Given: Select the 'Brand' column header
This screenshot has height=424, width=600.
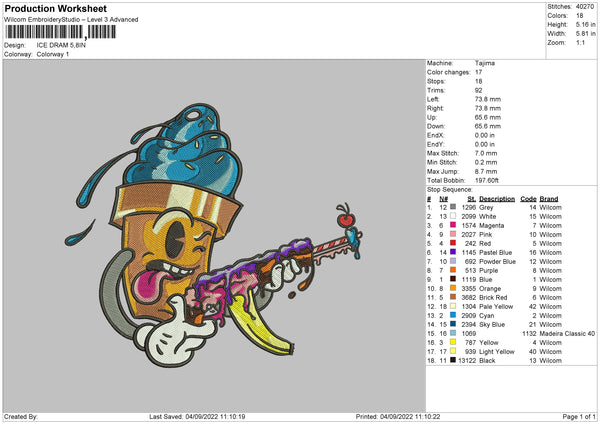Looking at the screenshot, I should click(549, 199).
